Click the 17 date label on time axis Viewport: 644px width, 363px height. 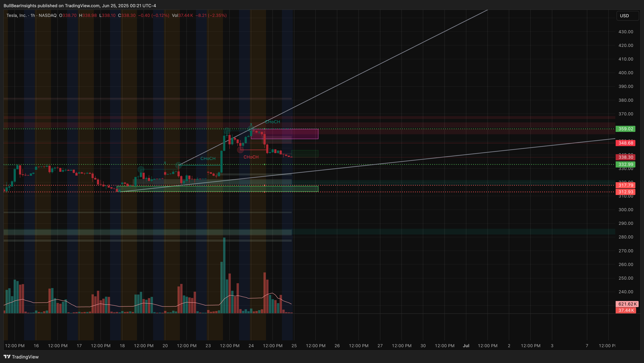click(x=79, y=346)
